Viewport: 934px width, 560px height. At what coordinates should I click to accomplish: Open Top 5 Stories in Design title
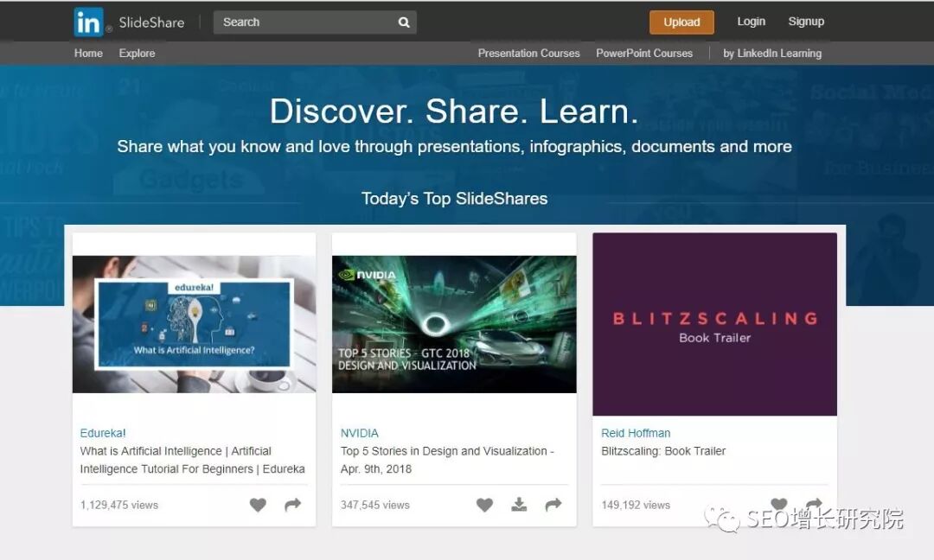447,460
